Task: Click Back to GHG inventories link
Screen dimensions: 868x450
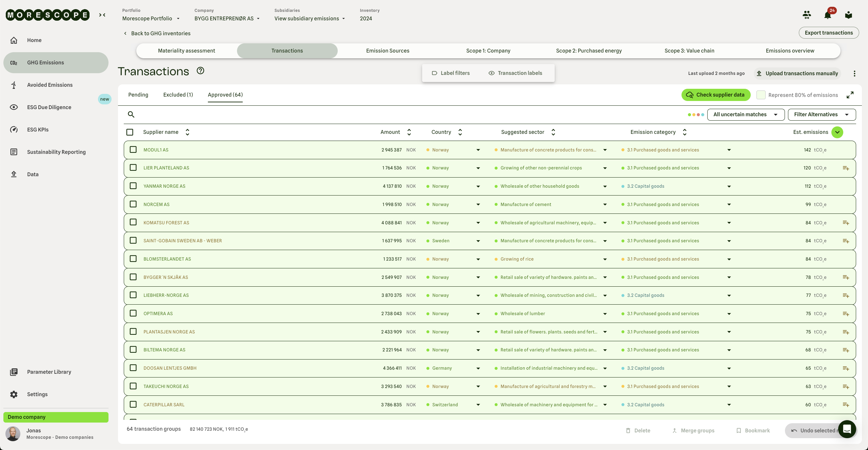Action: [x=157, y=34]
